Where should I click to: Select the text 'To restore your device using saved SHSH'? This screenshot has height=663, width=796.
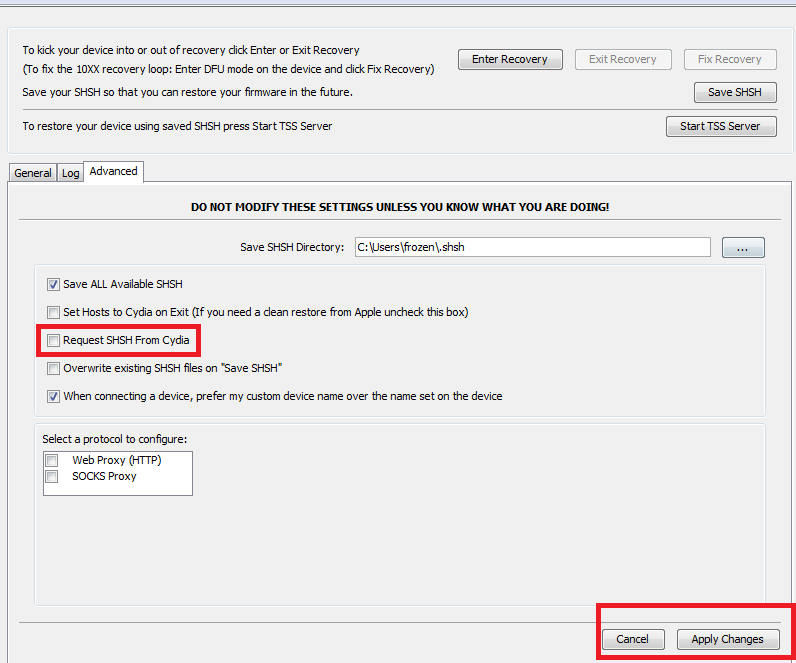coord(121,126)
